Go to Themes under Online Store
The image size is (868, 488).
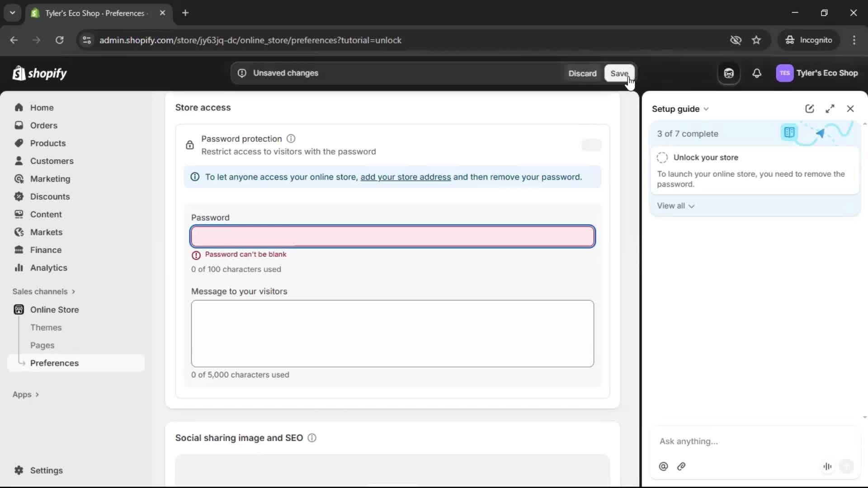46,328
